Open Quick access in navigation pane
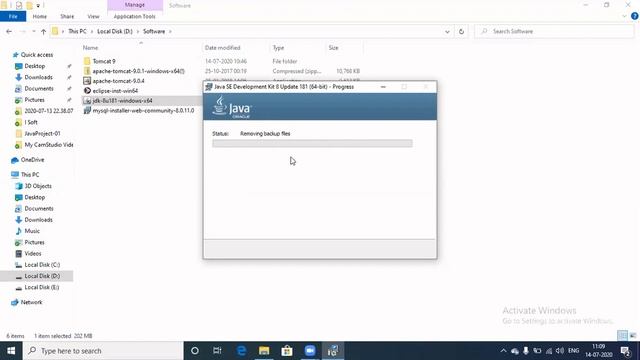Image resolution: width=640 pixels, height=360 pixels. click(37, 55)
